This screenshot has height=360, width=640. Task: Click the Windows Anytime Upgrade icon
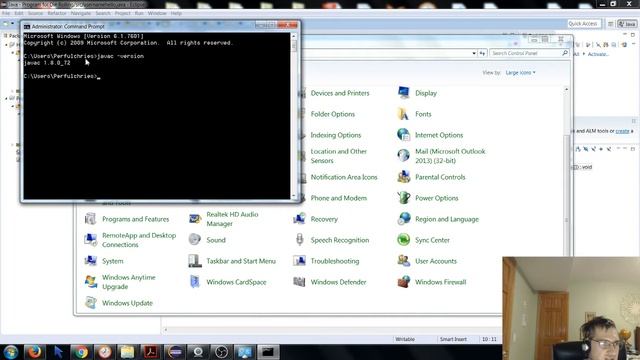tap(90, 282)
